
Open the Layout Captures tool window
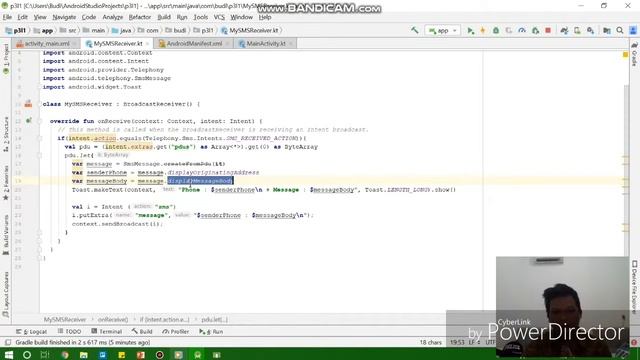tap(6, 295)
